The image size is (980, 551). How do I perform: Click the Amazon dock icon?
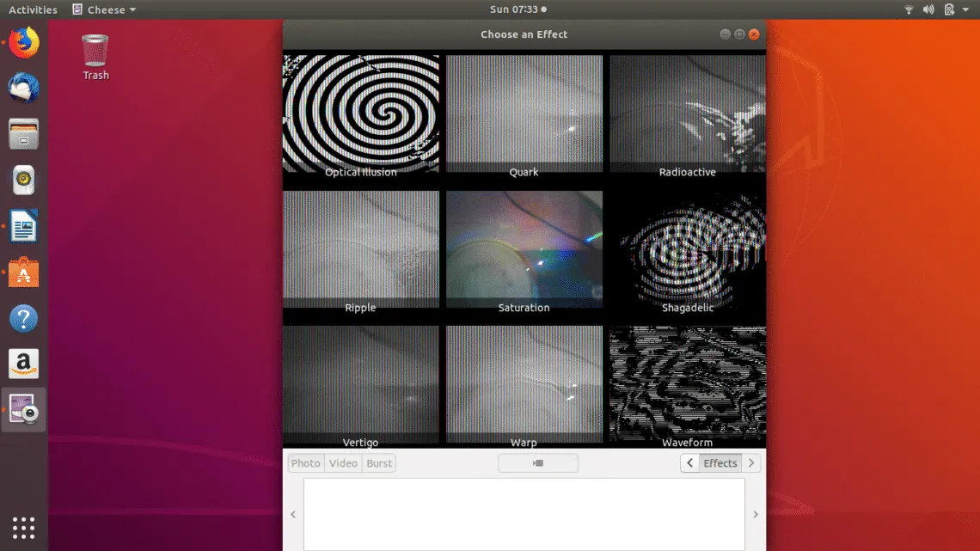pos(24,364)
